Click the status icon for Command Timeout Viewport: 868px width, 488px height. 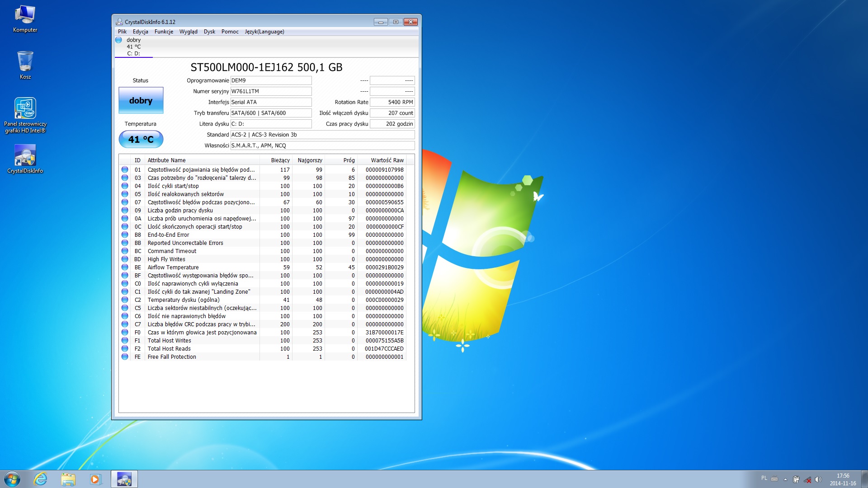125,251
